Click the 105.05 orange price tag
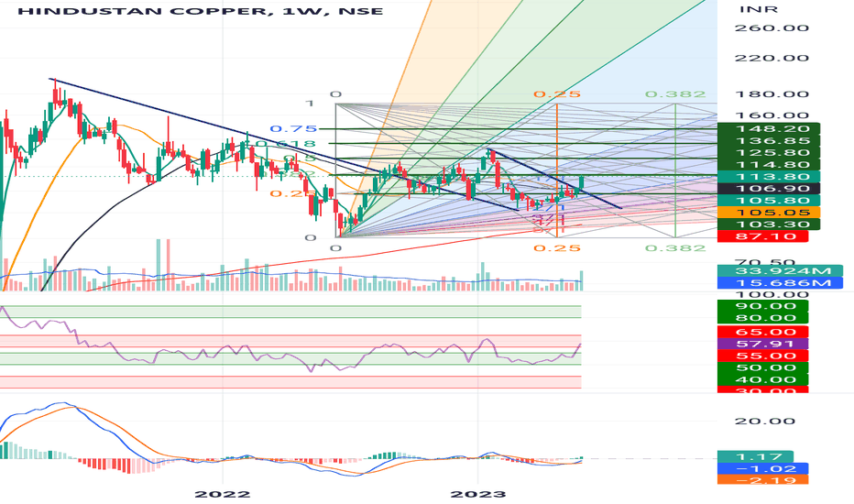The image size is (854, 504). pyautogui.click(x=769, y=213)
